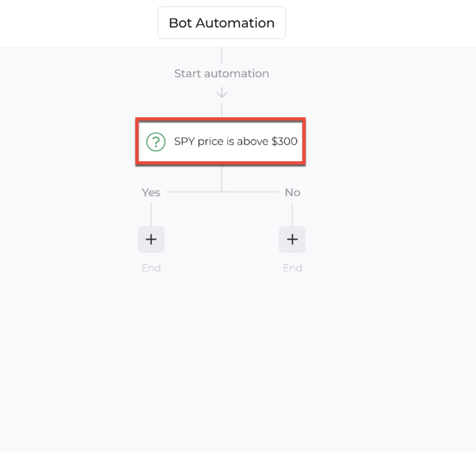The height and width of the screenshot is (452, 476).
Task: Select the Yes branch label
Action: tap(151, 192)
